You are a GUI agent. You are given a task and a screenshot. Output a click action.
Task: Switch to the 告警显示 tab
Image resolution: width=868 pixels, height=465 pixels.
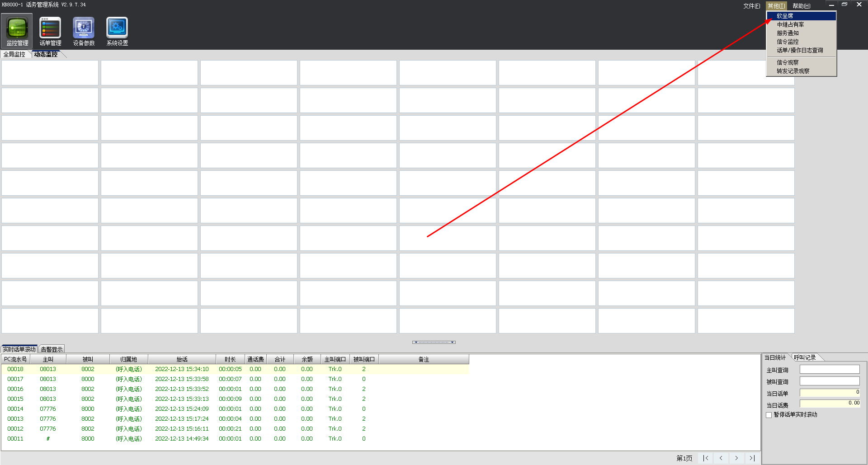52,349
